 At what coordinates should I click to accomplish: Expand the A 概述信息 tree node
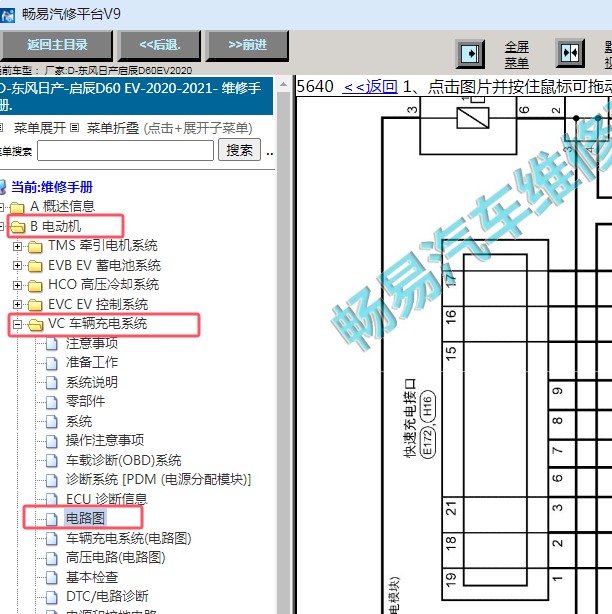click(2, 206)
